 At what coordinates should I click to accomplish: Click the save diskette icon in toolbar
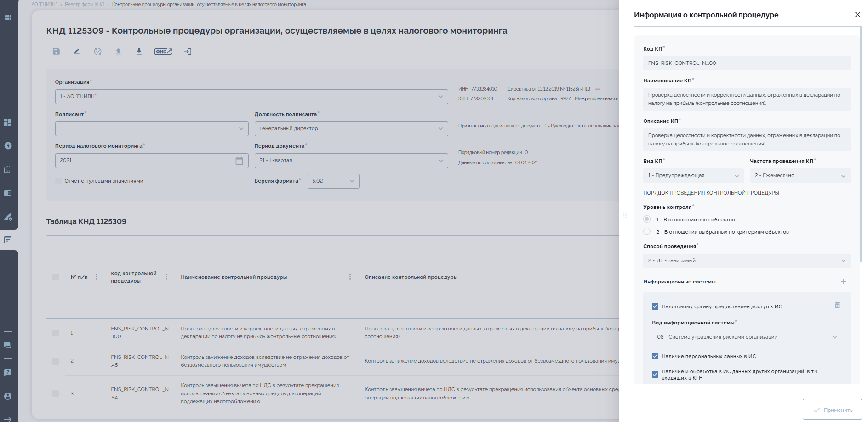click(x=56, y=52)
